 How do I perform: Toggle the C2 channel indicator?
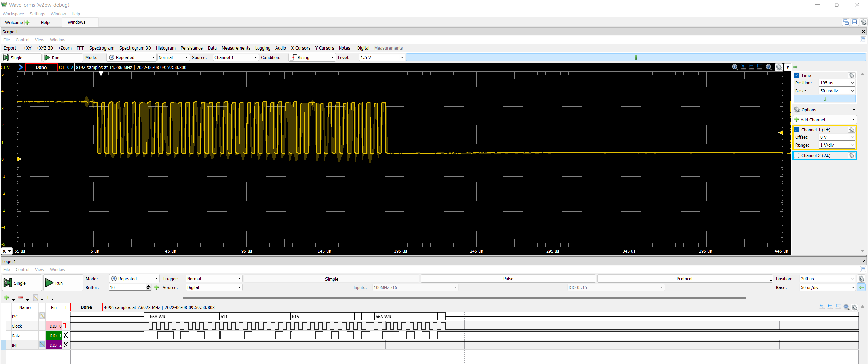70,67
